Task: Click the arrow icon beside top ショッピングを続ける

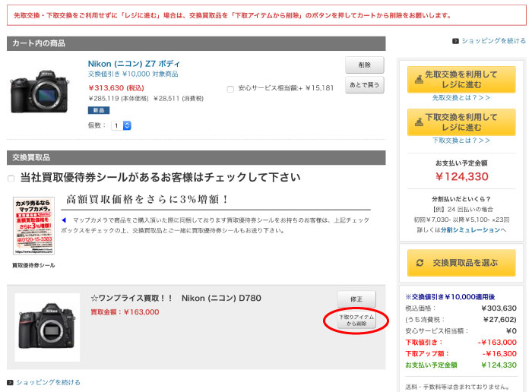Action: click(x=455, y=41)
